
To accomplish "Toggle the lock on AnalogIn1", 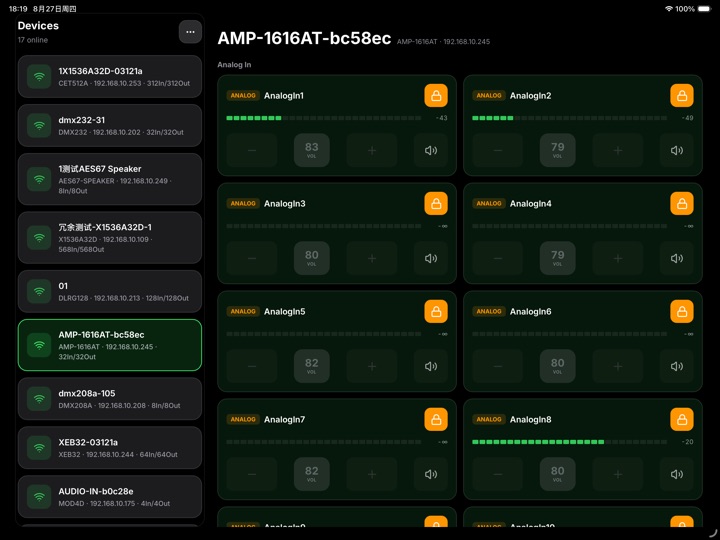I will click(436, 96).
